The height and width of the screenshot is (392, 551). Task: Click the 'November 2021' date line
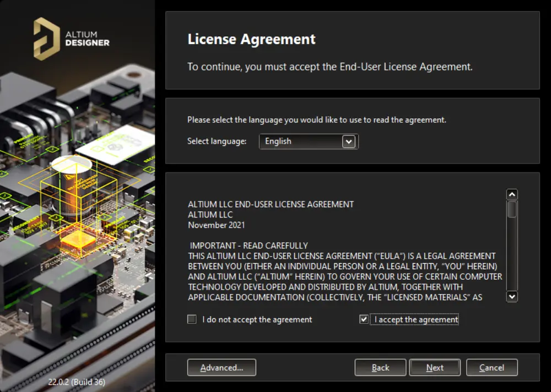(x=217, y=225)
